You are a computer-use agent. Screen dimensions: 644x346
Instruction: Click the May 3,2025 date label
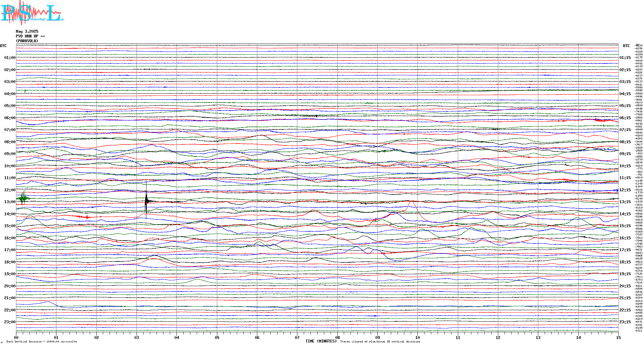tap(27, 31)
